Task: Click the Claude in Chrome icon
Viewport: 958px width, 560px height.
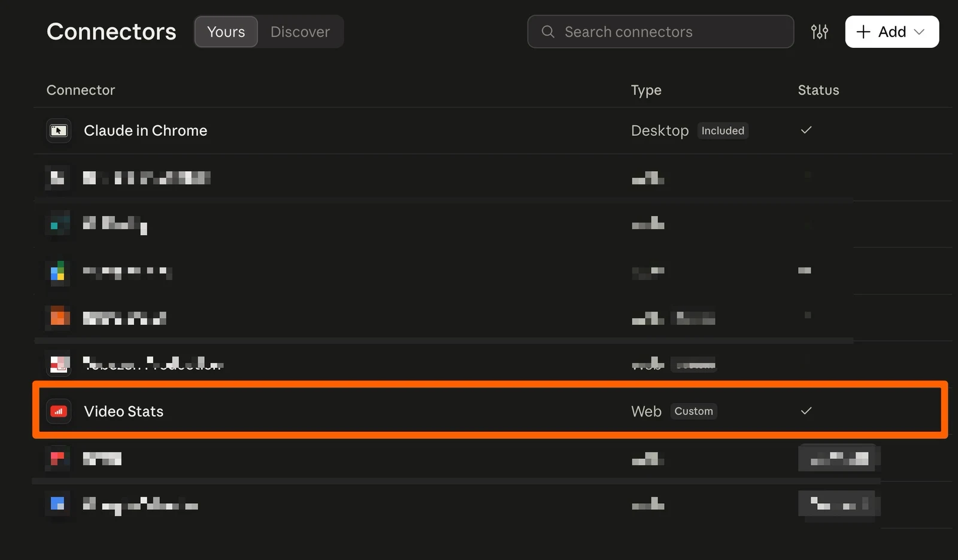Action: click(59, 130)
